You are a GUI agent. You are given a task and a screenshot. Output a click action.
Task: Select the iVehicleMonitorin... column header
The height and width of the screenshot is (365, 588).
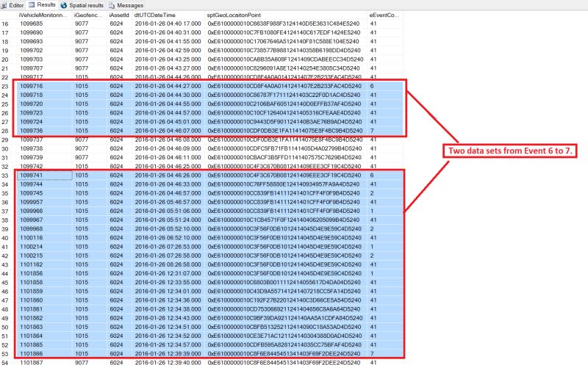point(45,15)
